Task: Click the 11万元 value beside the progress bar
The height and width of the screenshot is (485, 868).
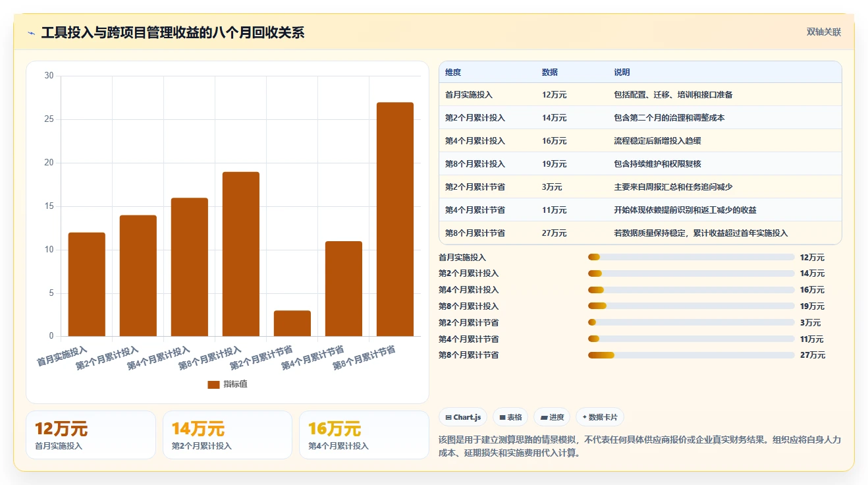Action: pyautogui.click(x=812, y=339)
